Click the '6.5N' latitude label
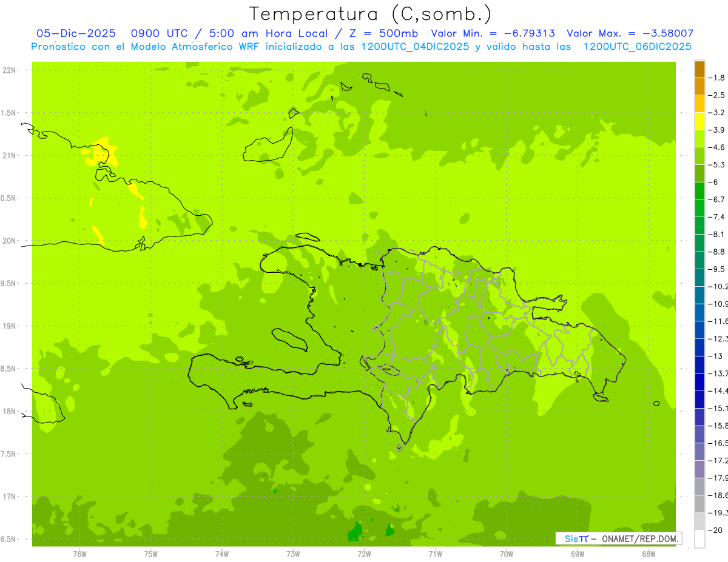The width and height of the screenshot is (728, 562). [8, 539]
